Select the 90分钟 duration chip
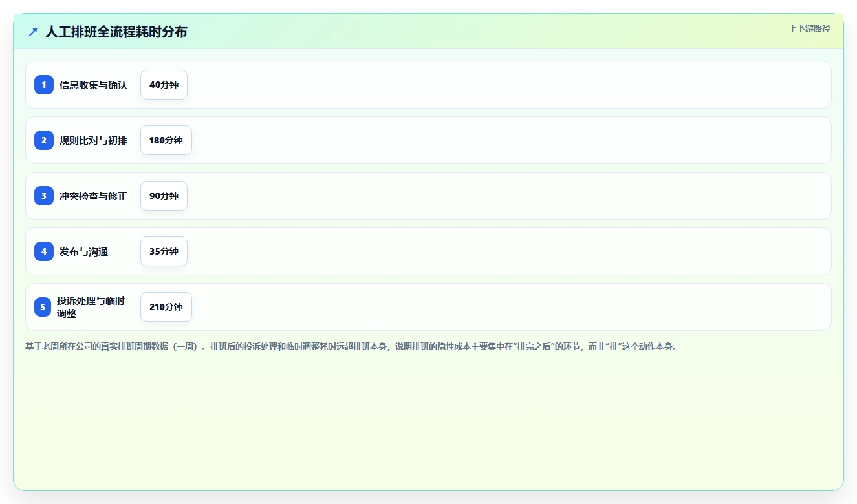The height and width of the screenshot is (504, 857). pos(164,196)
